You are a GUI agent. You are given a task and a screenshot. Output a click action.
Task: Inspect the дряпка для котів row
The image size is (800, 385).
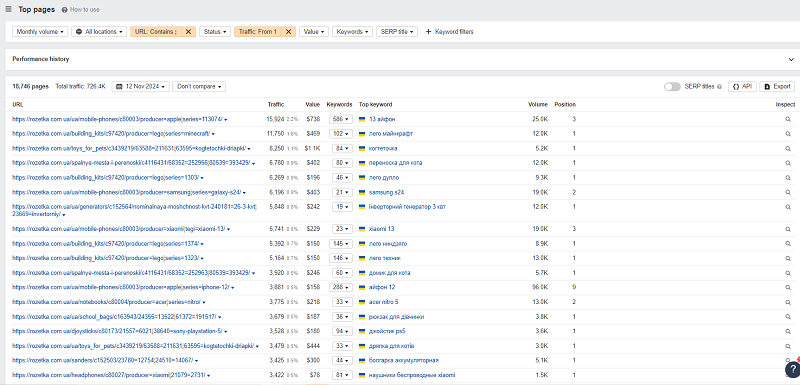tap(788, 346)
